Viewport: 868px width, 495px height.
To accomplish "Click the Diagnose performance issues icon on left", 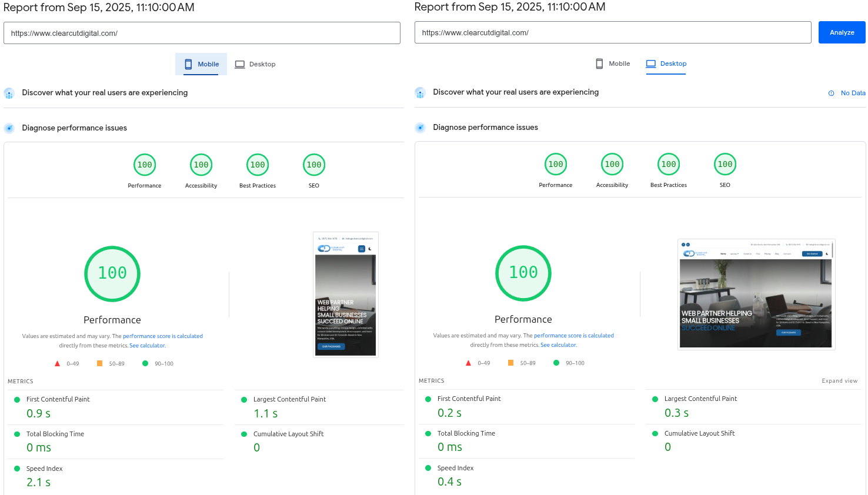I will (9, 128).
